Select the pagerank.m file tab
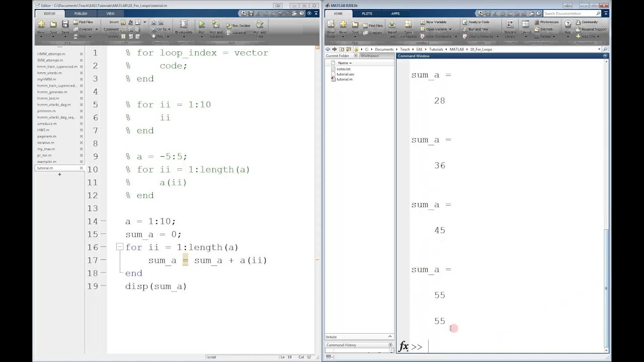This screenshot has height=362, width=644. (47, 136)
